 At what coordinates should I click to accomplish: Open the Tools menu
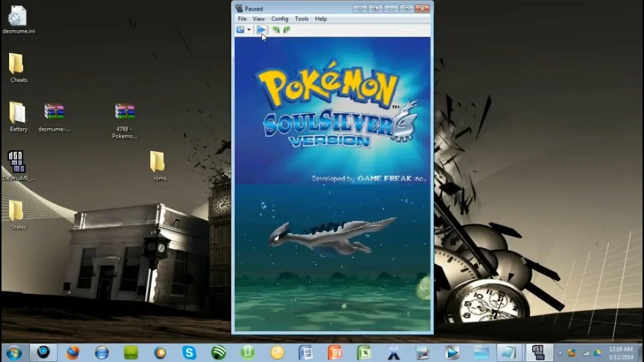click(x=302, y=19)
